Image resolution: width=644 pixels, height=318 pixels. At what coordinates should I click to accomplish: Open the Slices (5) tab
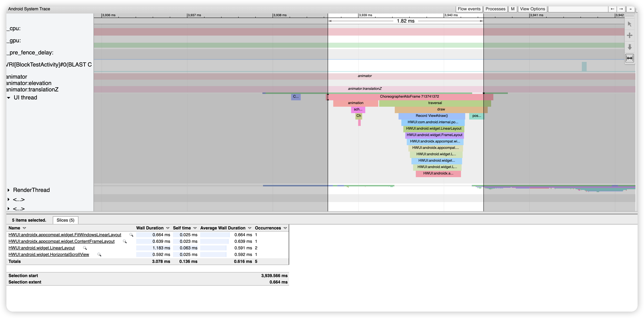[x=65, y=220]
